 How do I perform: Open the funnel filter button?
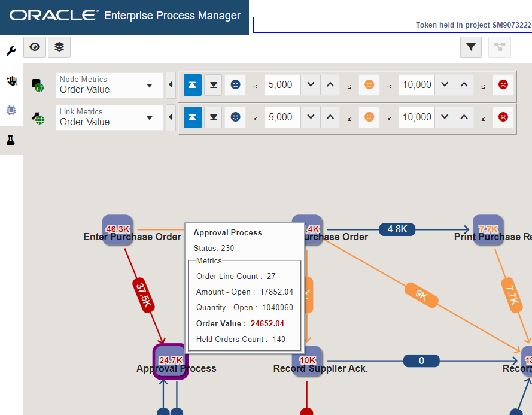coord(470,47)
